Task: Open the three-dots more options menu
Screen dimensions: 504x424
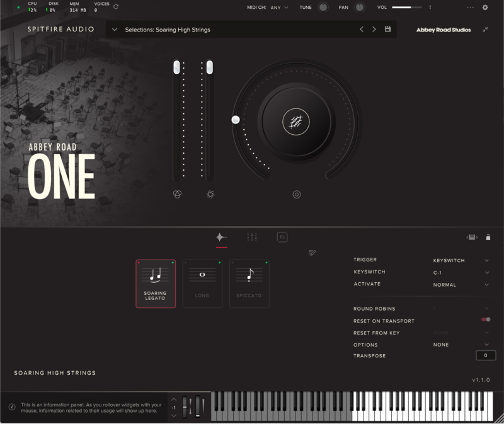Action: coord(470,7)
